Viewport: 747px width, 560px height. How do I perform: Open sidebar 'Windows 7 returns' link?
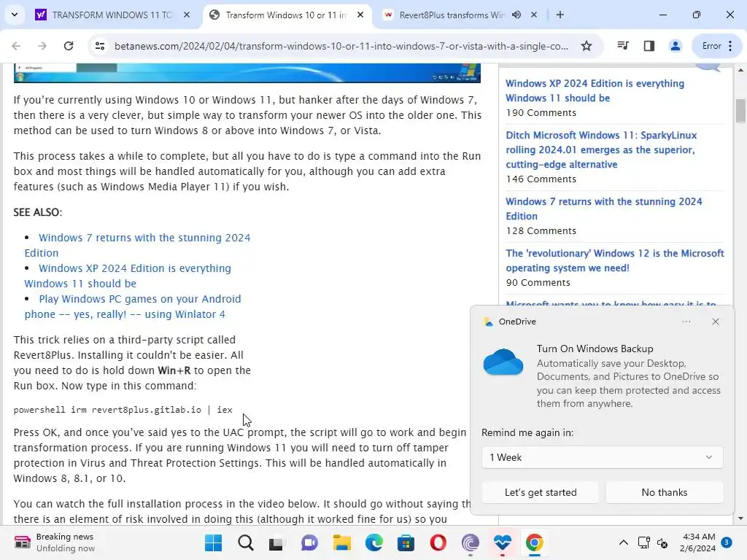point(603,209)
